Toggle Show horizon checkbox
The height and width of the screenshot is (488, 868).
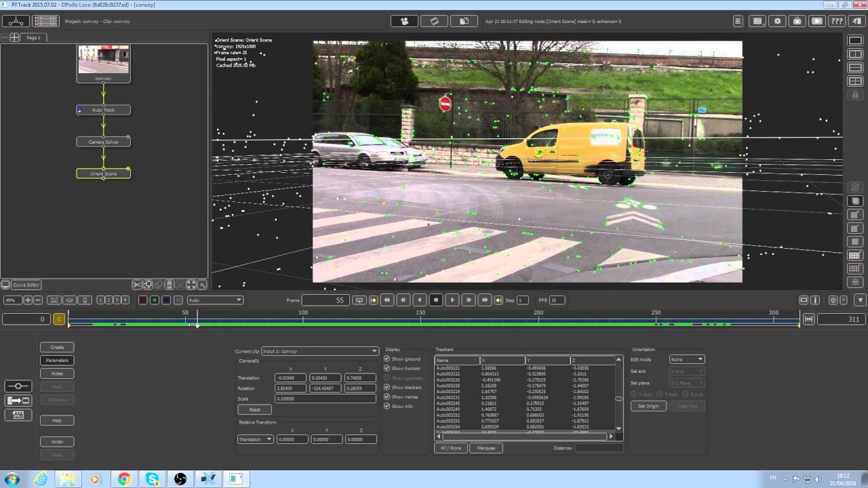click(387, 368)
